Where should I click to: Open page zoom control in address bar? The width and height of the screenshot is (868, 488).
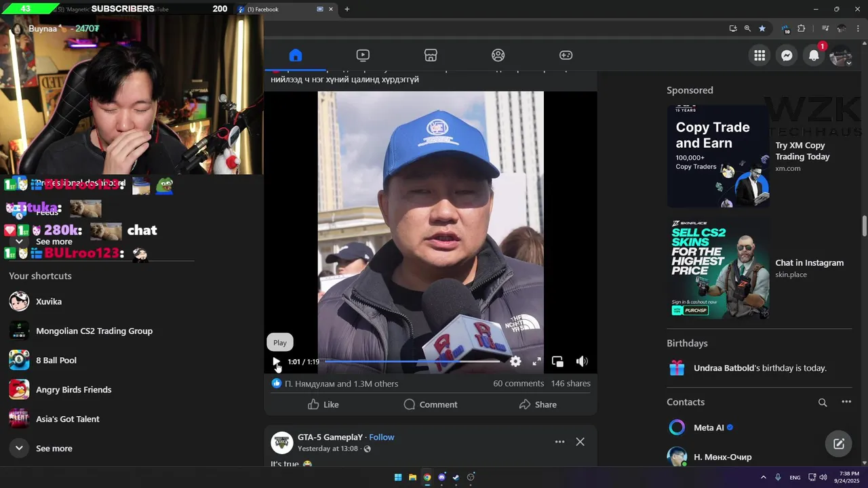747,28
